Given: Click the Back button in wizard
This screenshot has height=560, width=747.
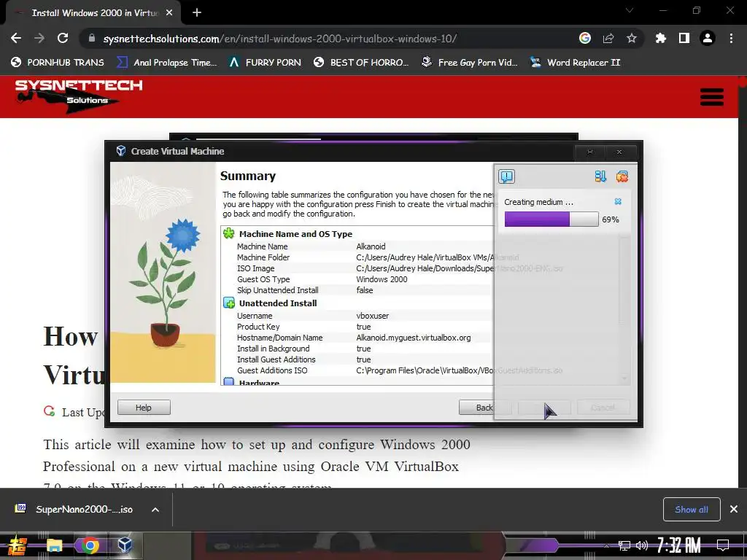Looking at the screenshot, I should pos(484,408).
